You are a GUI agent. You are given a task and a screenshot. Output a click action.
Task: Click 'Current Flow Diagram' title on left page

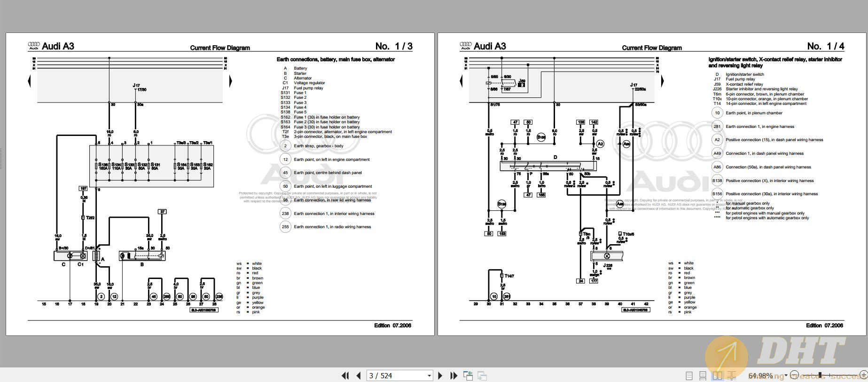pos(220,48)
